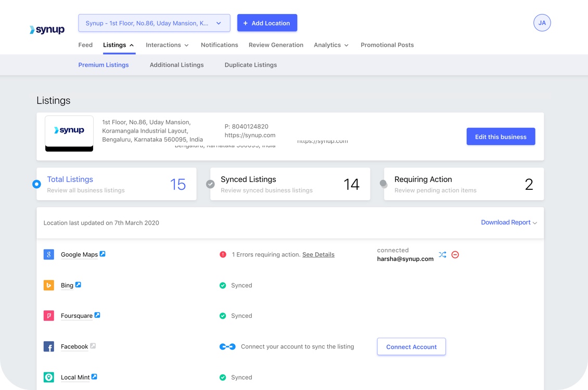This screenshot has width=588, height=390.
Task: Expand the Analytics menu
Action: 331,45
